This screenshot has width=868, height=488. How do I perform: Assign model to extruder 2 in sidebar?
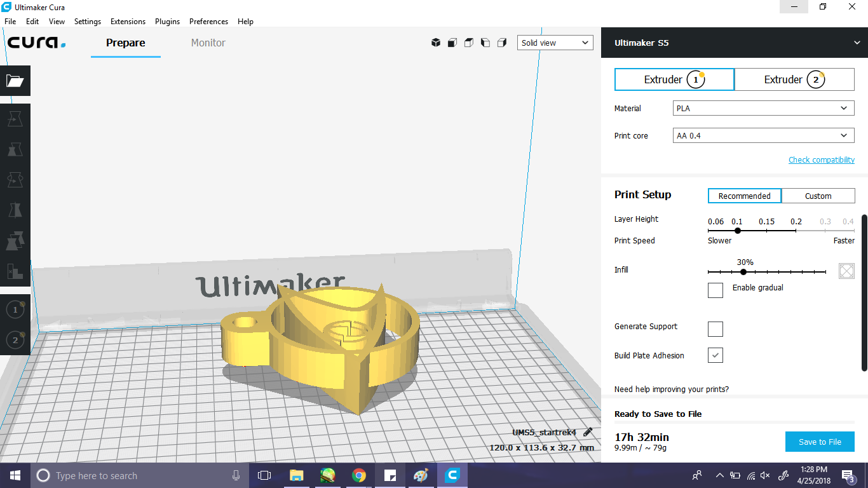[15, 340]
